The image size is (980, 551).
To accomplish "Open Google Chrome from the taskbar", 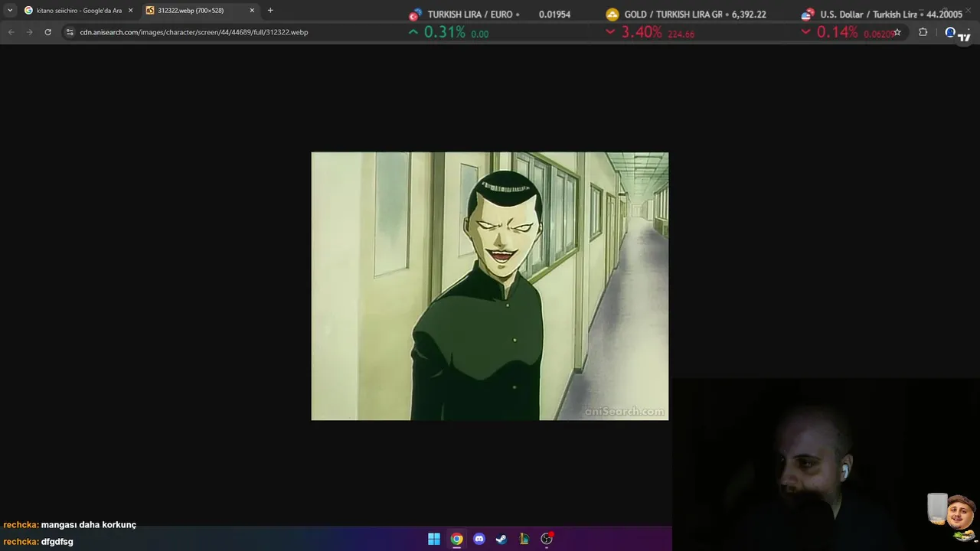I will (456, 539).
